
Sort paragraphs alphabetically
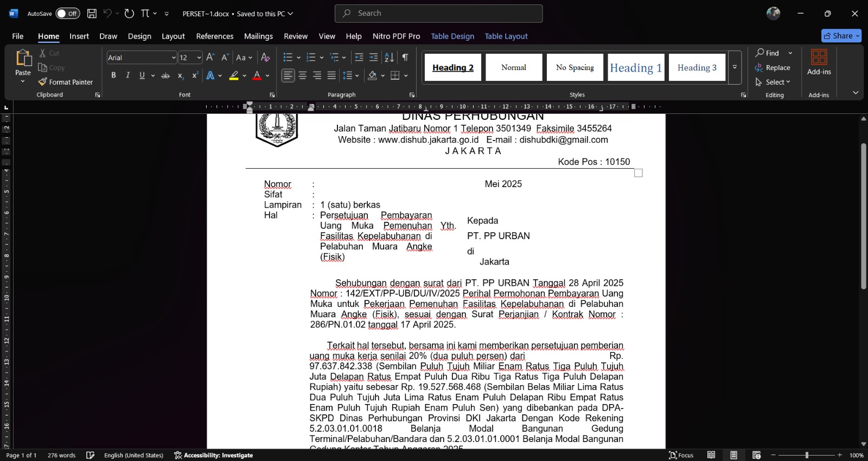(x=389, y=57)
